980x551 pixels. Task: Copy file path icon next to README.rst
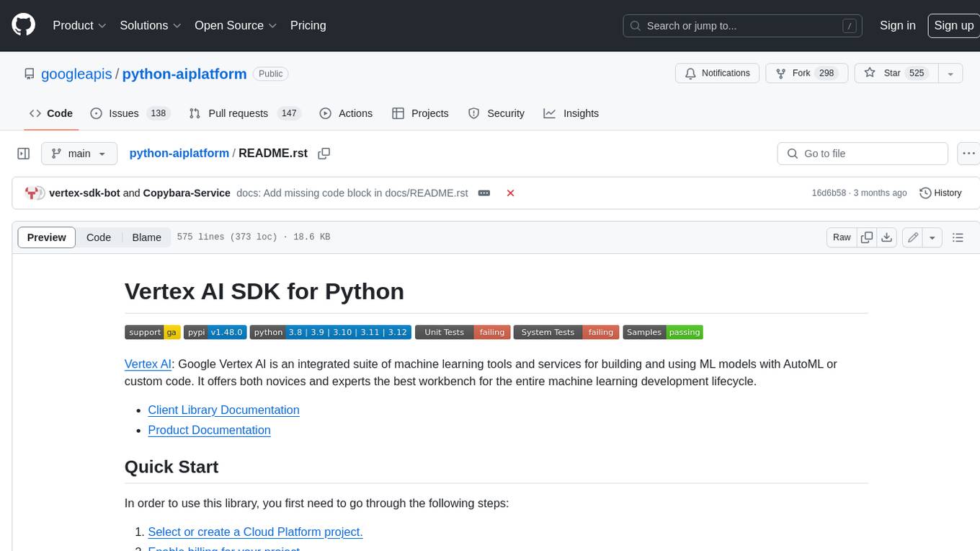(324, 154)
